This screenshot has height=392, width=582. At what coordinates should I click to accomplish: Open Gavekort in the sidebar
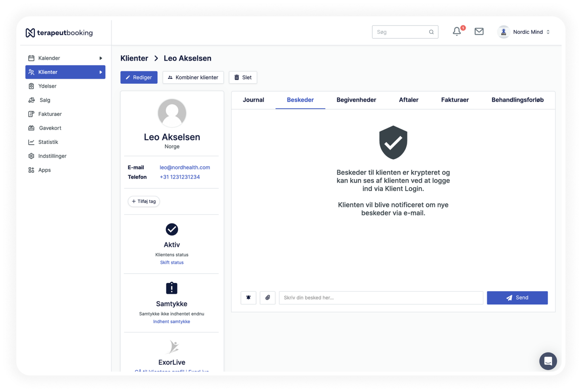[x=50, y=128]
